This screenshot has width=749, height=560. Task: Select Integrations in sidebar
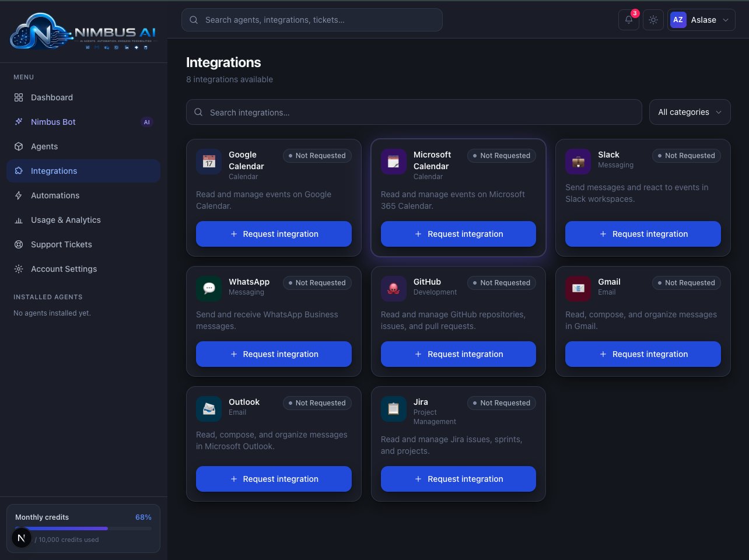(x=83, y=171)
